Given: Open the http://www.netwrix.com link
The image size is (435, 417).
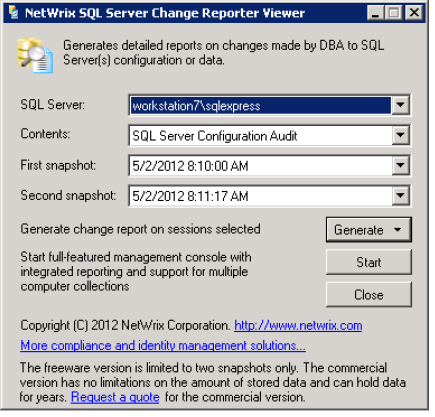Looking at the screenshot, I should click(298, 325).
